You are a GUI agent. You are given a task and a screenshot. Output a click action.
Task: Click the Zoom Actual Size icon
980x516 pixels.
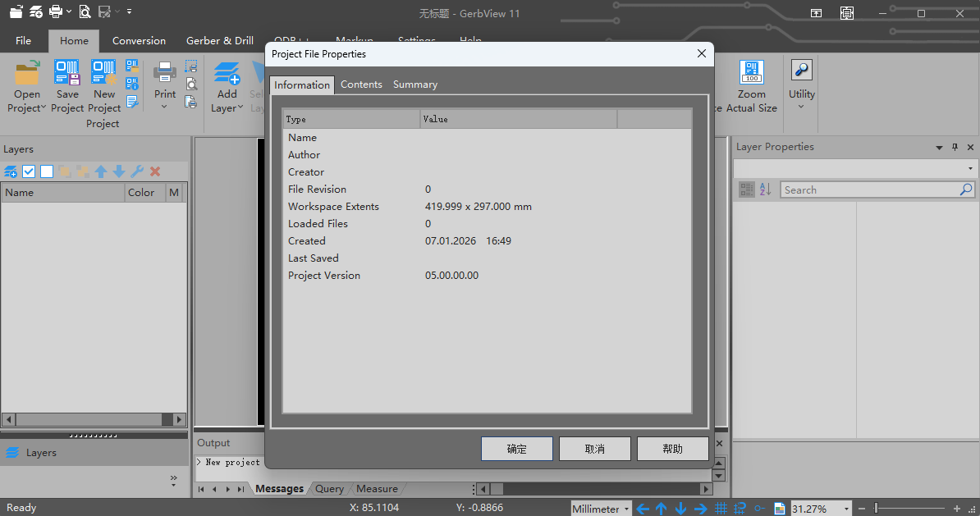pyautogui.click(x=751, y=74)
